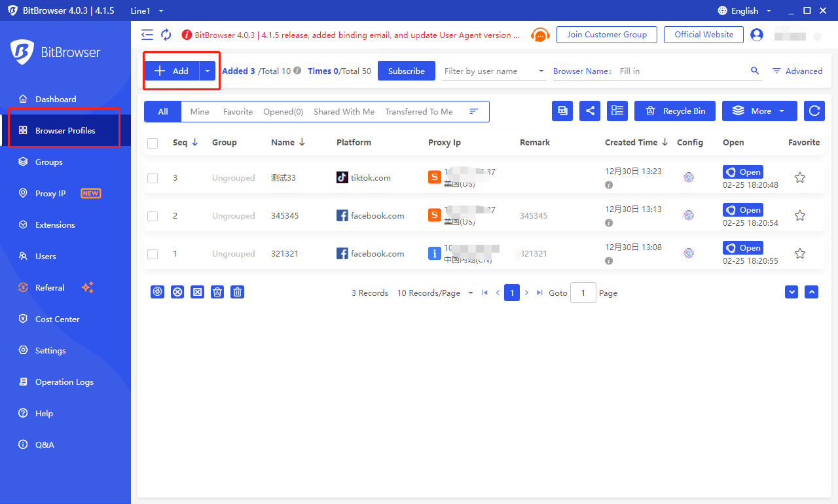Sort by the Seq column arrow
838x504 pixels.
point(194,142)
